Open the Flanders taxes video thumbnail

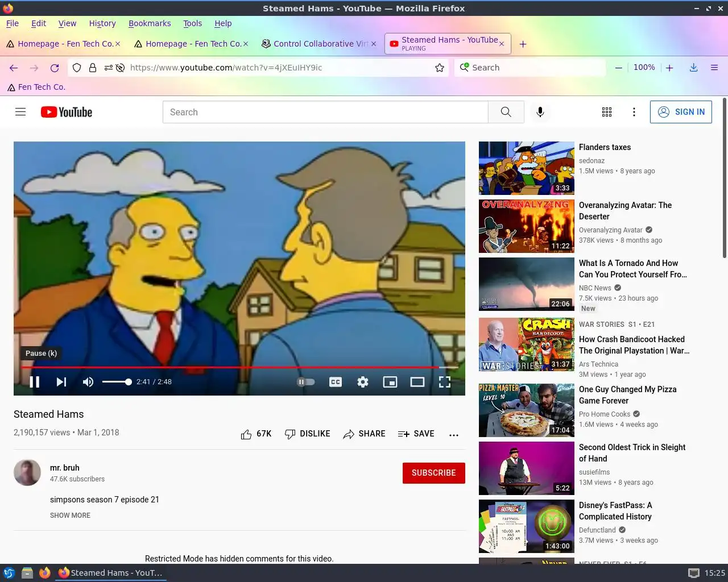527,168
